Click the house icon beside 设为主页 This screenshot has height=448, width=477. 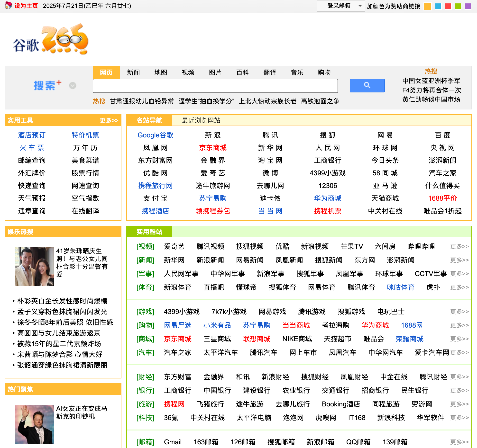[x=8, y=5]
